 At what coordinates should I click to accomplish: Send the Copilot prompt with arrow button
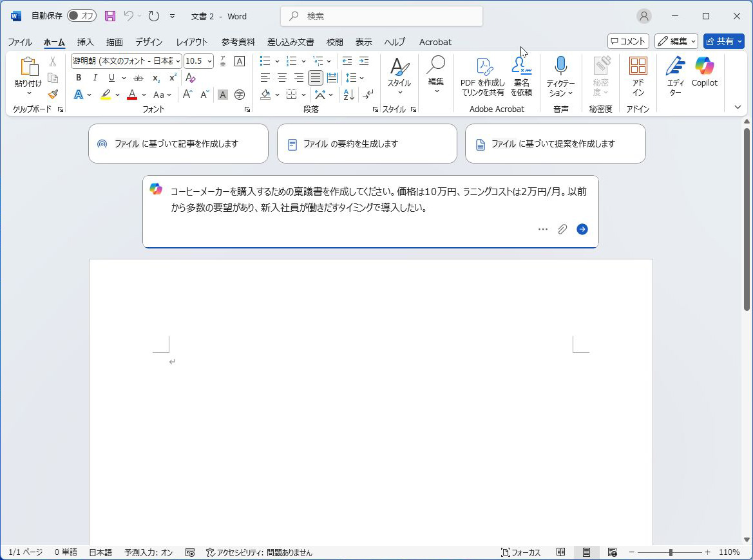coord(582,229)
